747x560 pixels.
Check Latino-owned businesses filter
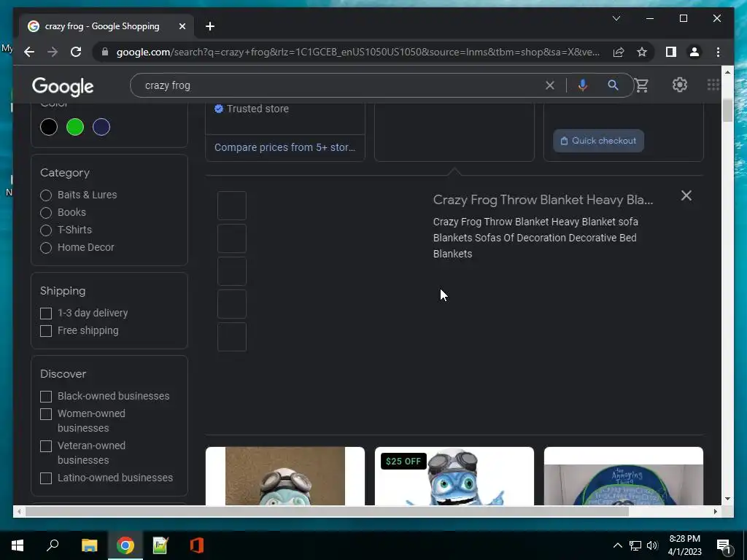click(x=46, y=478)
